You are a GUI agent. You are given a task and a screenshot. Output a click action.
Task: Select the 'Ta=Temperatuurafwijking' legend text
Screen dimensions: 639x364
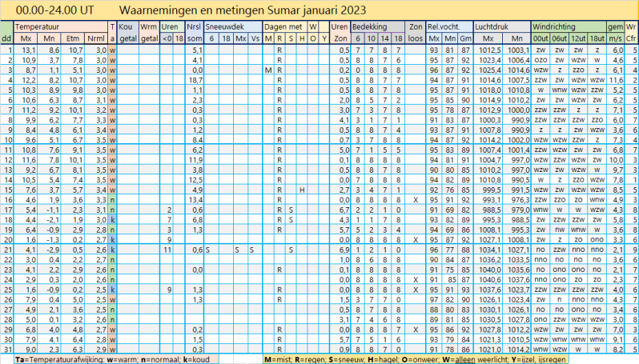point(60,359)
